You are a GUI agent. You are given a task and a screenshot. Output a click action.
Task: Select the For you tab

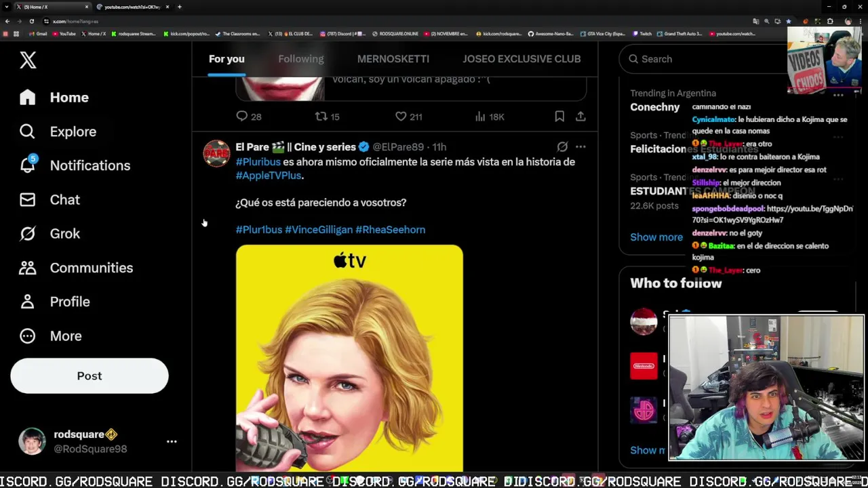coord(226,59)
